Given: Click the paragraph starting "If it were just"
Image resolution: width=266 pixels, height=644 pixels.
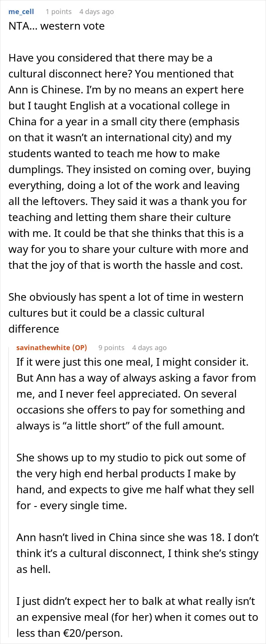Looking at the screenshot, I should pyautogui.click(x=136, y=394).
